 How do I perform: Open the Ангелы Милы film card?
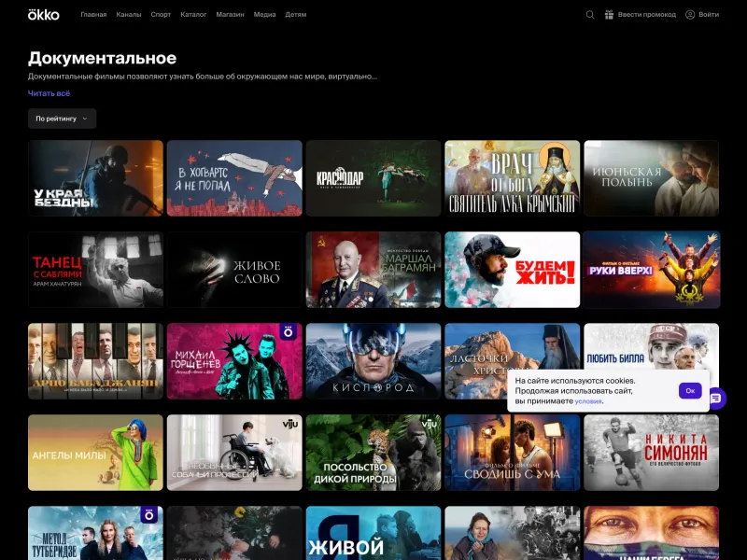[95, 453]
